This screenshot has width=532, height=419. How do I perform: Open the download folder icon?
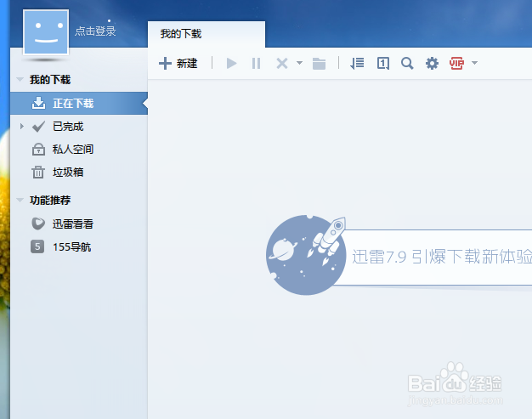319,64
